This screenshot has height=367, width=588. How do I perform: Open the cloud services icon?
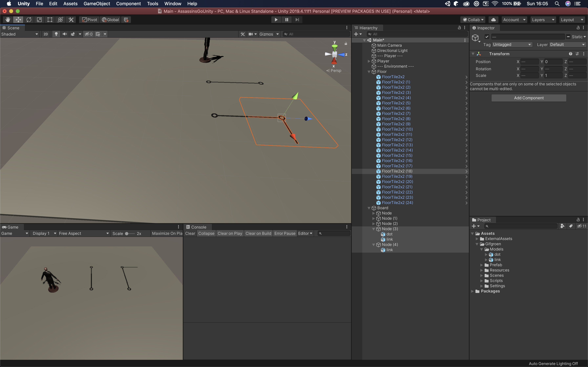[493, 20]
